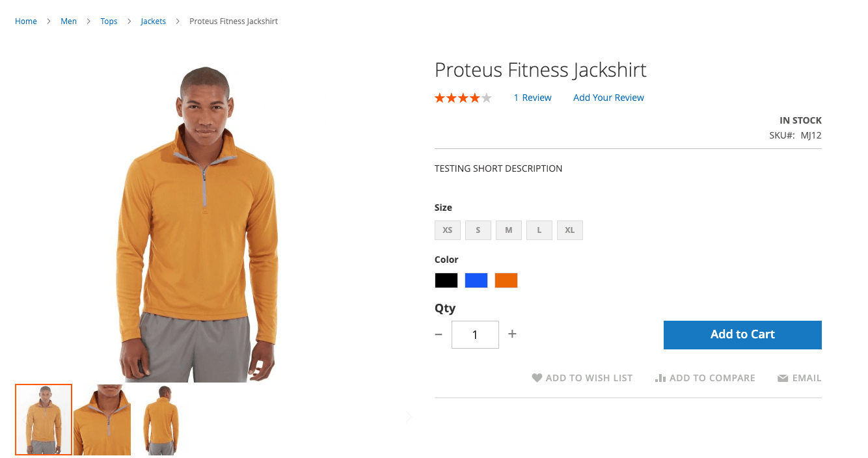Click the back-view jacket thumbnail
Screen dimensions: 868x458
[x=161, y=419]
